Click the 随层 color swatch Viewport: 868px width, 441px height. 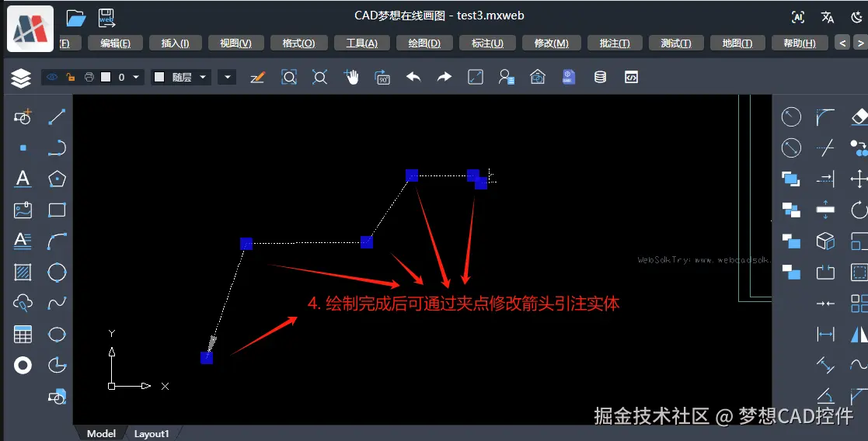159,77
